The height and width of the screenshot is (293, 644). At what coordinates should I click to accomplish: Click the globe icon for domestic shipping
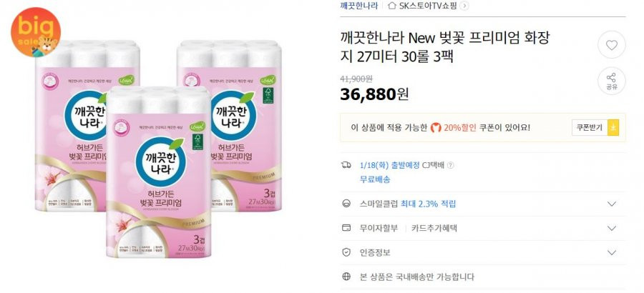pyautogui.click(x=346, y=277)
